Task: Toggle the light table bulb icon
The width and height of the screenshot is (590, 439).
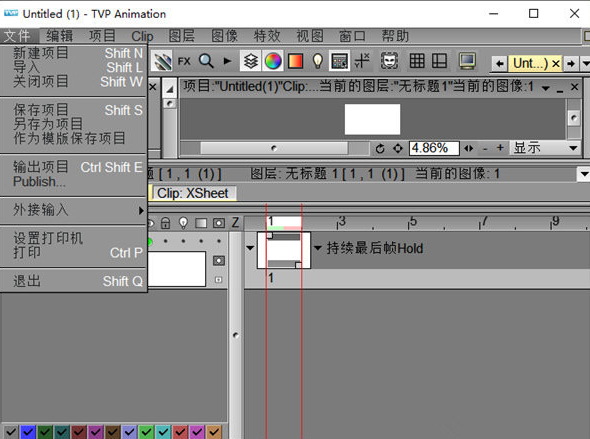Action: pos(318,61)
